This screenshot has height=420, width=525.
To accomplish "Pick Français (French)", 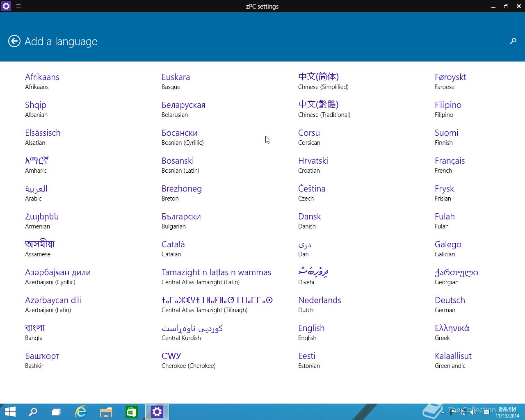I will [450, 165].
